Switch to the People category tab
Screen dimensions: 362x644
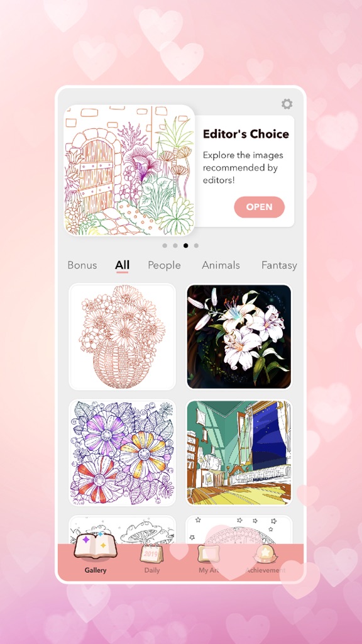coord(164,265)
